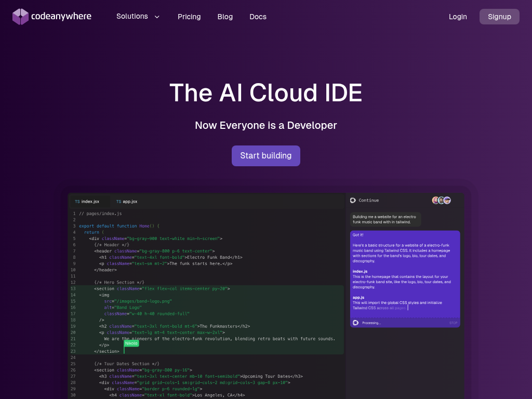Click the Start building button
The image size is (532, 399).
(265, 156)
